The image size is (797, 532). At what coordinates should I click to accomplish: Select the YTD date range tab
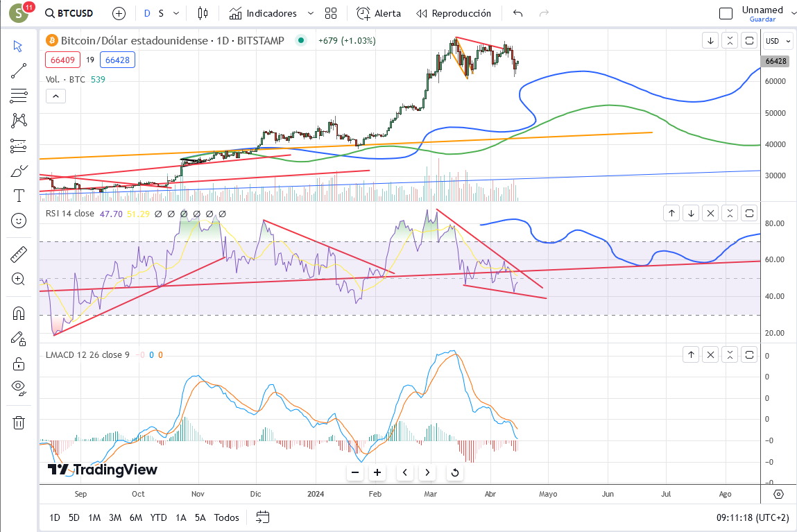159,517
